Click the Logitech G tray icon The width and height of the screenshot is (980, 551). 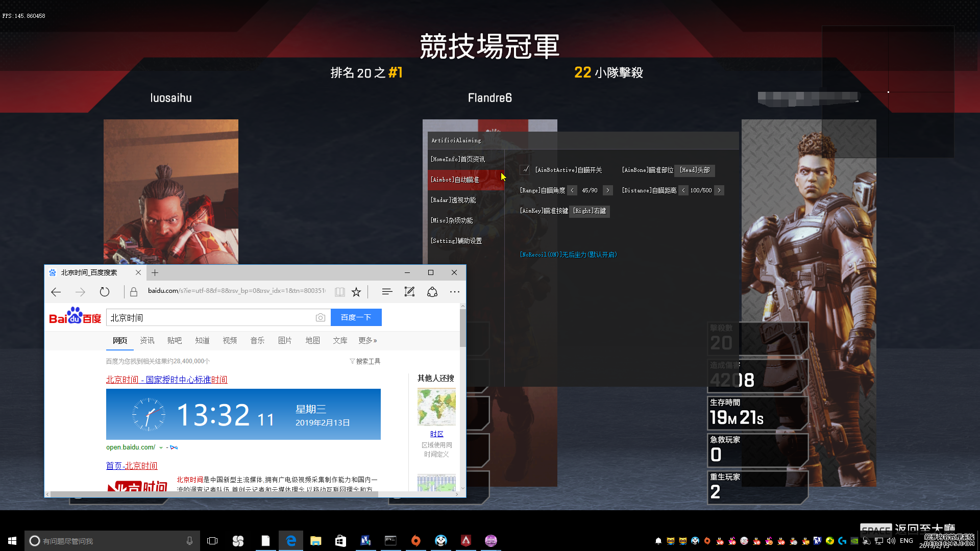(842, 541)
